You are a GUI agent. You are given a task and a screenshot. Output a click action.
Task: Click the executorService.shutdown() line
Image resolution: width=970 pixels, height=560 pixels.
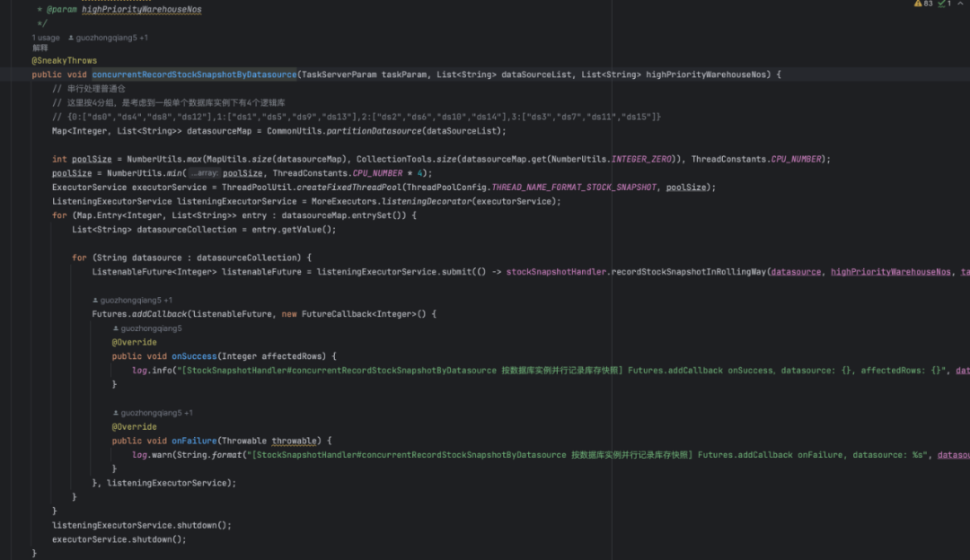click(x=119, y=539)
